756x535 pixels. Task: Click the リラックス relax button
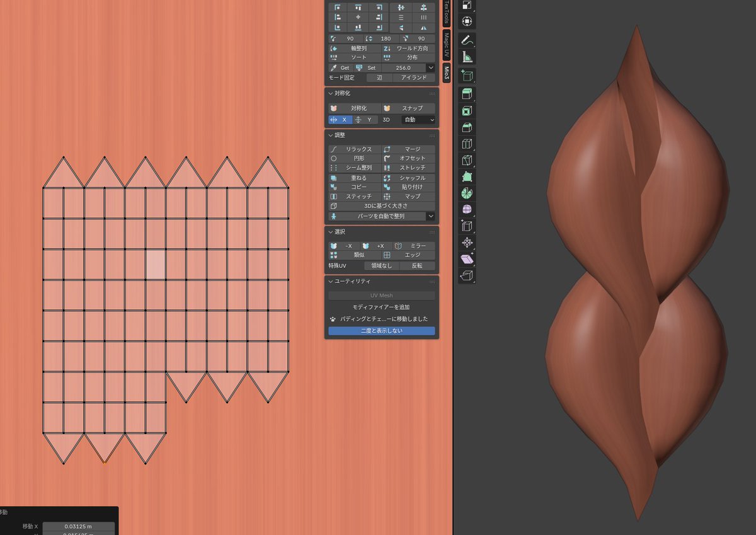(x=354, y=149)
